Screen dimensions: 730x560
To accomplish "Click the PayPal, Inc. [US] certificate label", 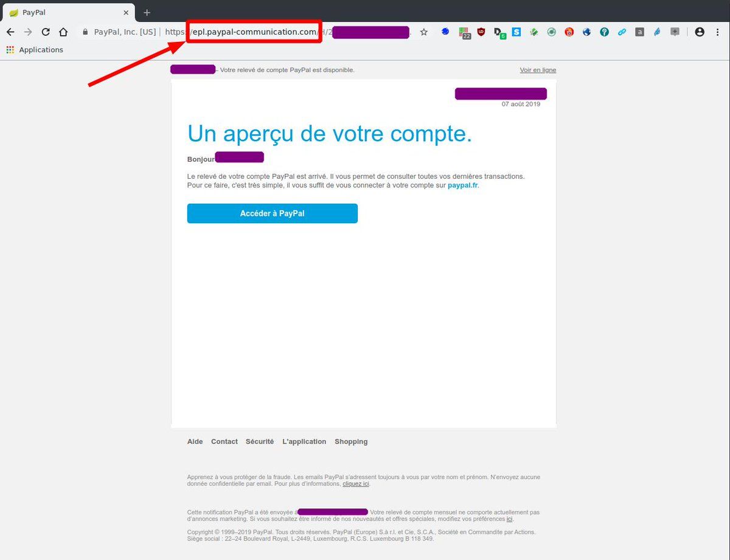I will coord(125,32).
